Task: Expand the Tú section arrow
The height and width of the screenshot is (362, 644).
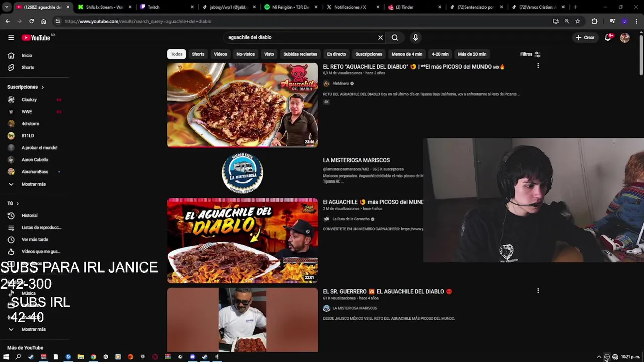Action: click(x=17, y=203)
